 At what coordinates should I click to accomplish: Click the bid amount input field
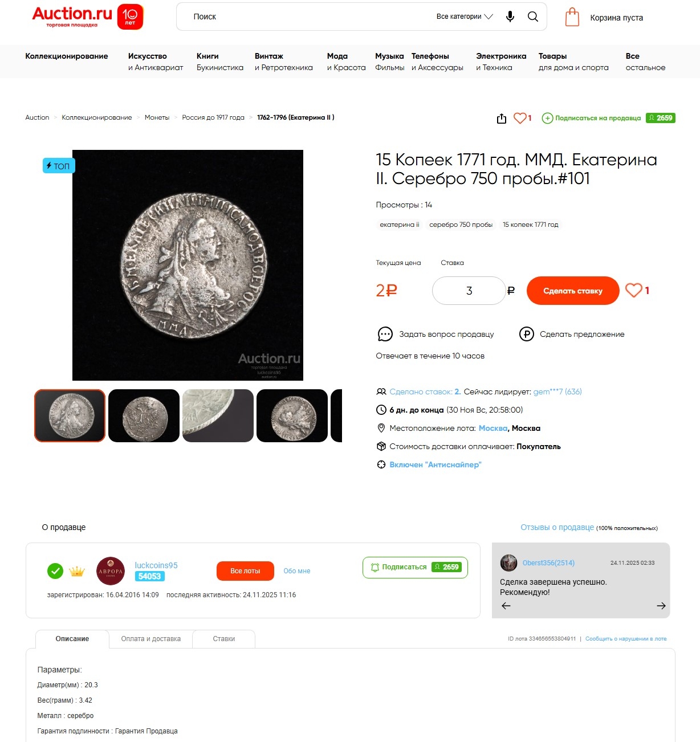click(469, 291)
